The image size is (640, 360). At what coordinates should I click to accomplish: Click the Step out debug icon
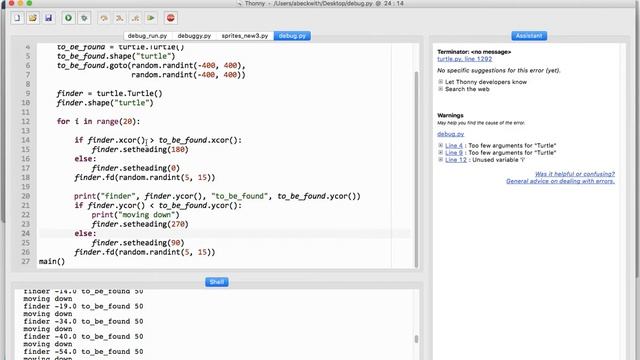pyautogui.click(x=136, y=18)
